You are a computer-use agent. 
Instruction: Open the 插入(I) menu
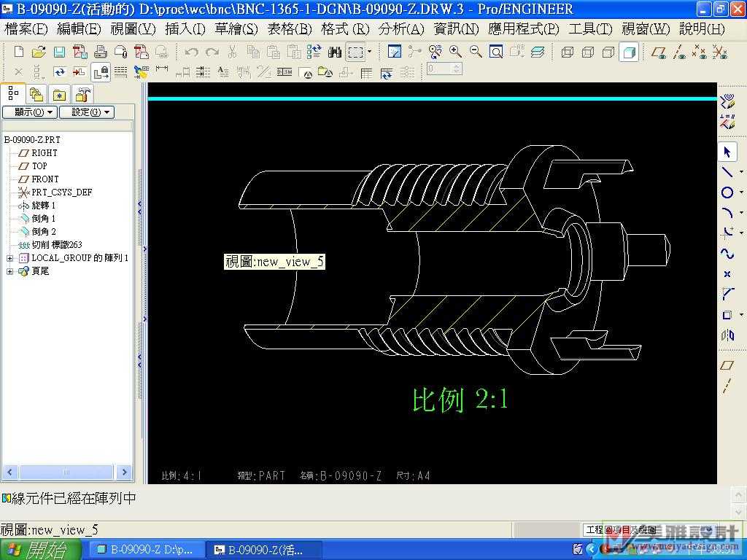[x=185, y=29]
